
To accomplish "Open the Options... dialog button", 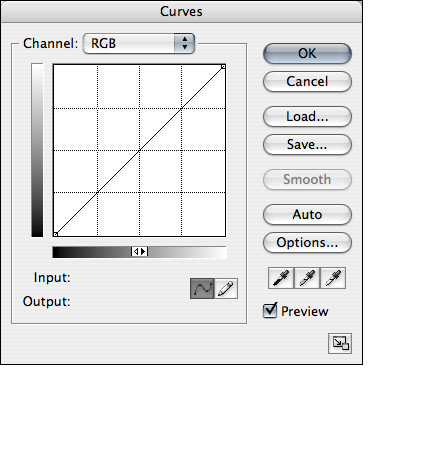I will click(x=307, y=242).
